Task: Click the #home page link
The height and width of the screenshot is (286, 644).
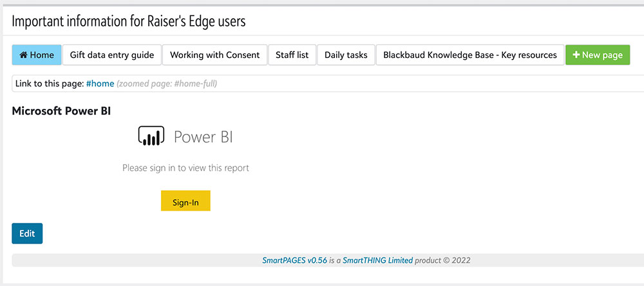Action: pos(100,84)
